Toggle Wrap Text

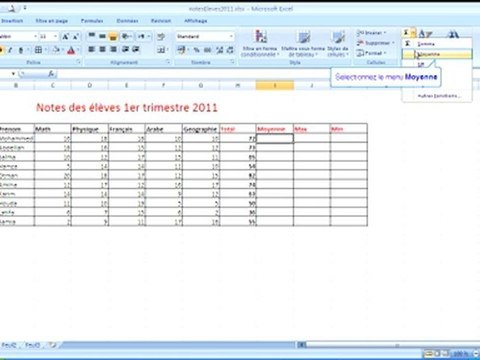point(161,36)
